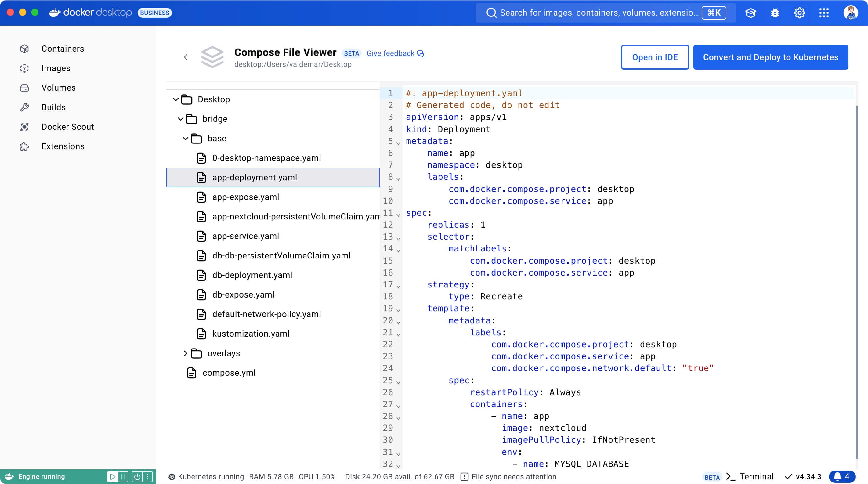Select db-deployment.yaml in file tree

coord(252,275)
